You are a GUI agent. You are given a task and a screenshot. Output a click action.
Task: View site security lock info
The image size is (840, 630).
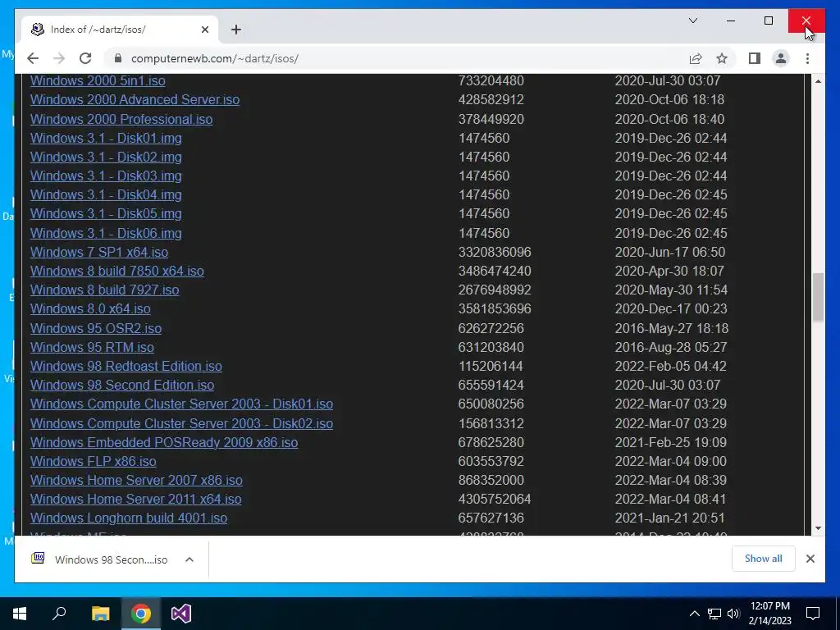pos(118,58)
